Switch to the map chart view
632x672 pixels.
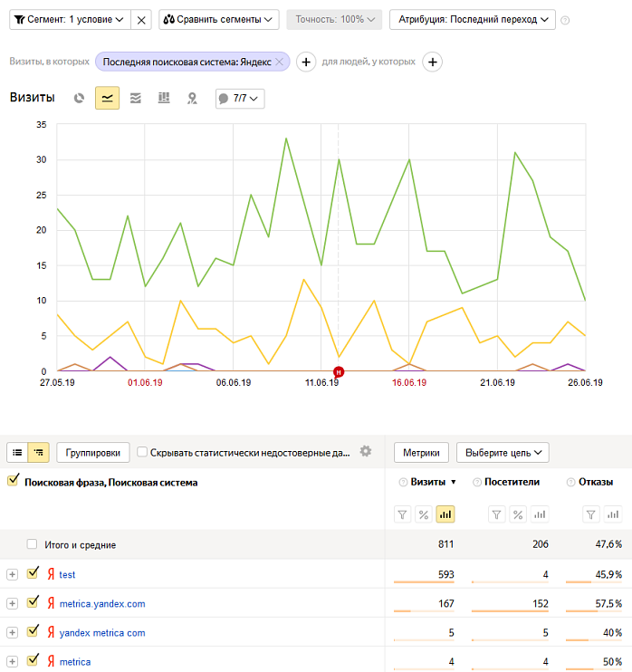[x=192, y=98]
